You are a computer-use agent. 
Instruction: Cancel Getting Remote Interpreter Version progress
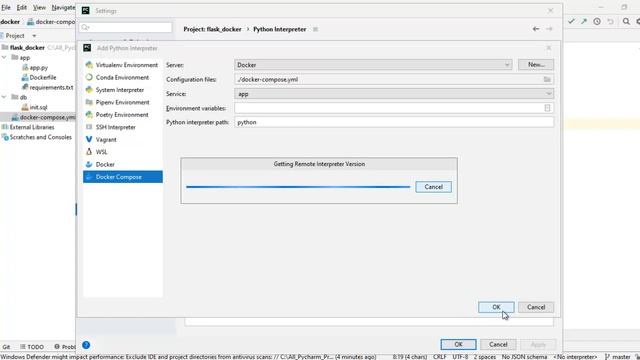tap(433, 187)
